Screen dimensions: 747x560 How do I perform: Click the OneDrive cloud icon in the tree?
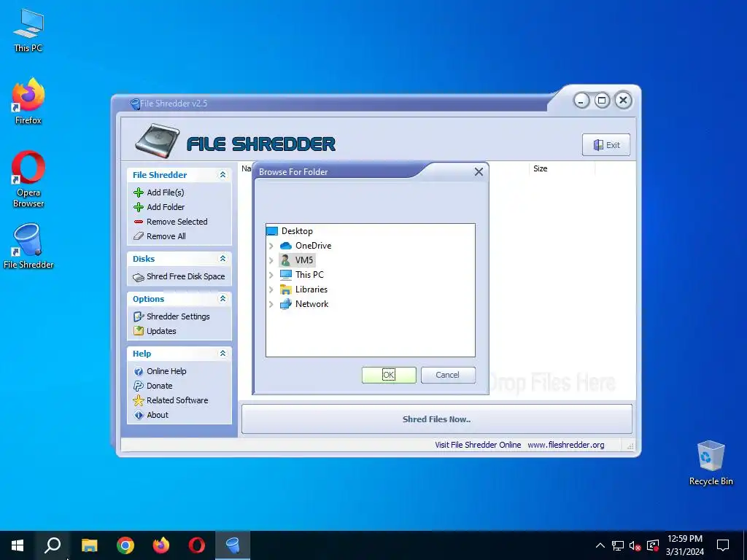pyautogui.click(x=286, y=246)
